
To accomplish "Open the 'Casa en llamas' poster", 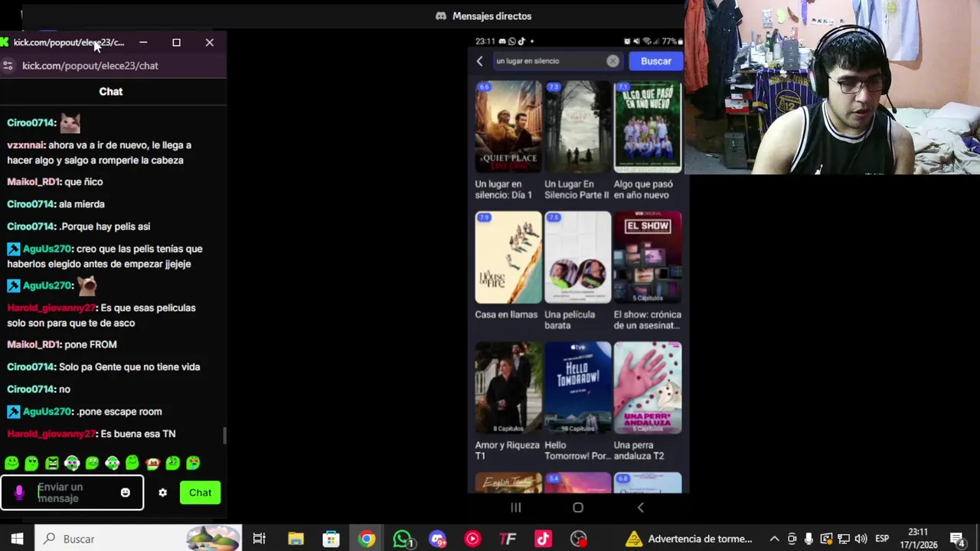I will [508, 258].
